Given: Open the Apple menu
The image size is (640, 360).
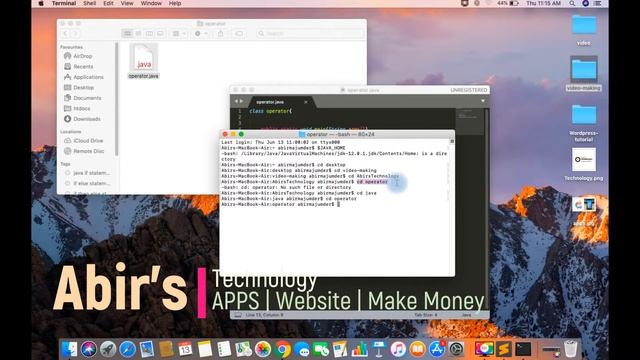Looking at the screenshot, I should click(x=41, y=3).
